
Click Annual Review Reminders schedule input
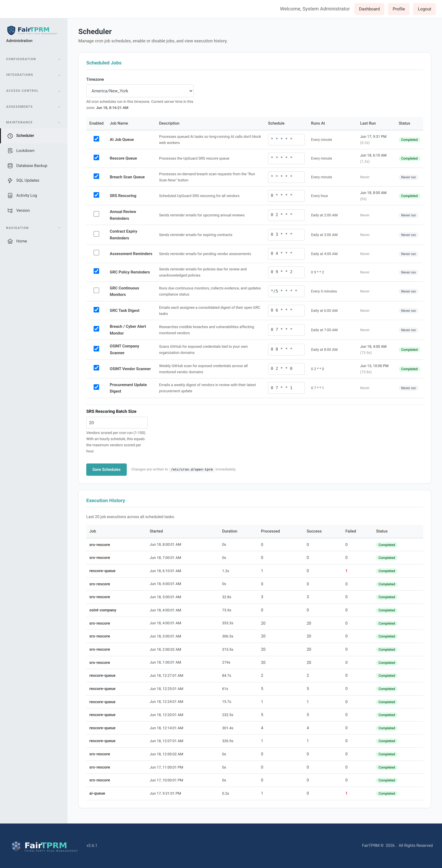[286, 215]
